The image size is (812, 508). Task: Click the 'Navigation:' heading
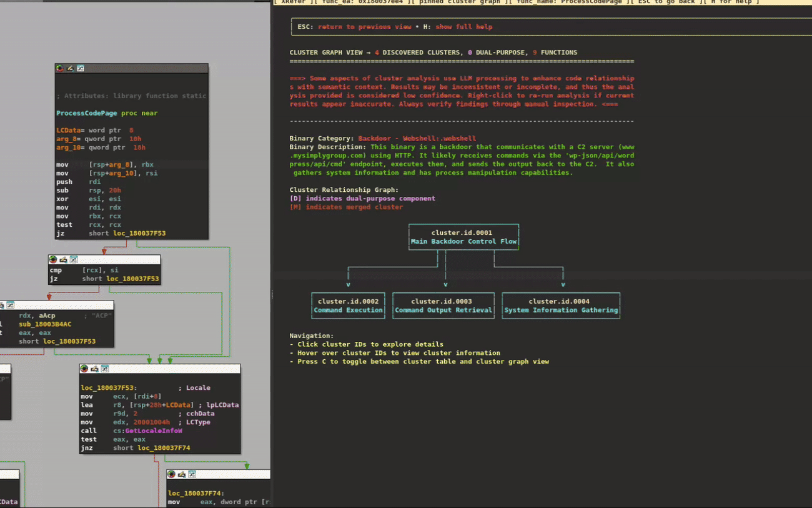tap(312, 336)
